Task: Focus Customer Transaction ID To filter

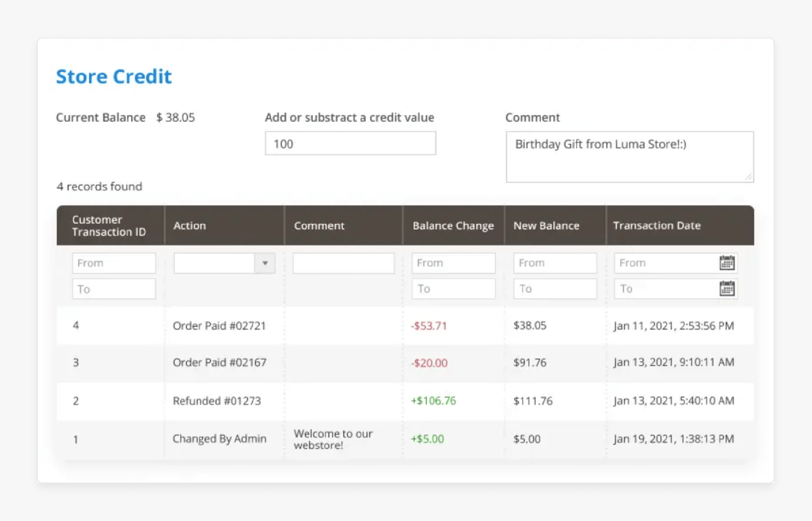Action: 114,289
